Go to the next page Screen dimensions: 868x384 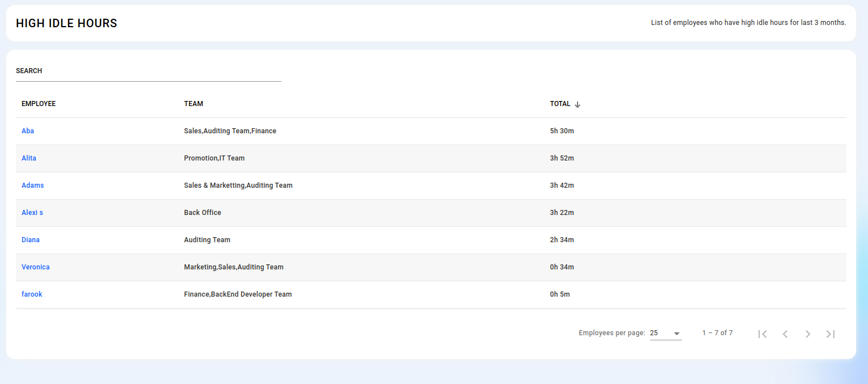[808, 334]
